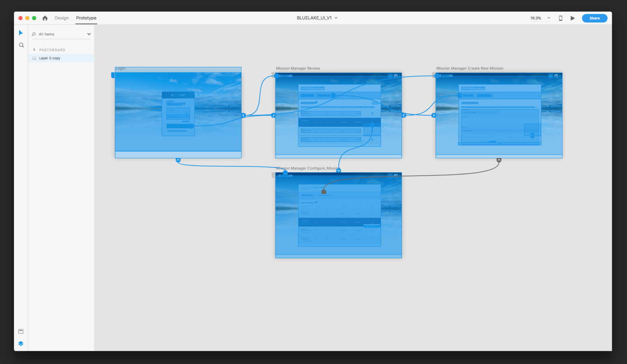This screenshot has height=364, width=627.
Task: Open the mobile device preview icon
Action: (560, 18)
